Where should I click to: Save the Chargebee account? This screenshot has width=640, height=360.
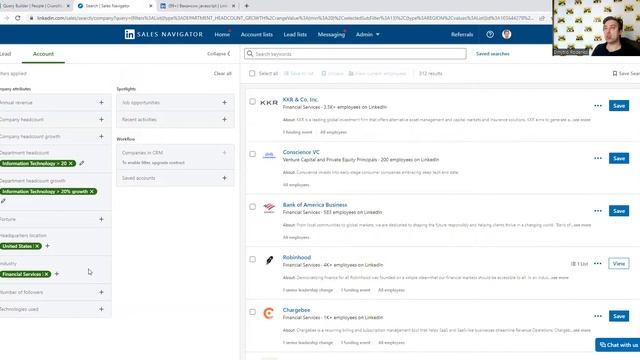click(619, 316)
